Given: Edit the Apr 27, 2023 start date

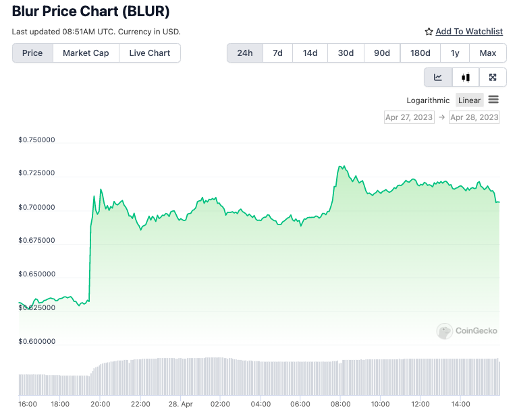Looking at the screenshot, I should pyautogui.click(x=409, y=117).
